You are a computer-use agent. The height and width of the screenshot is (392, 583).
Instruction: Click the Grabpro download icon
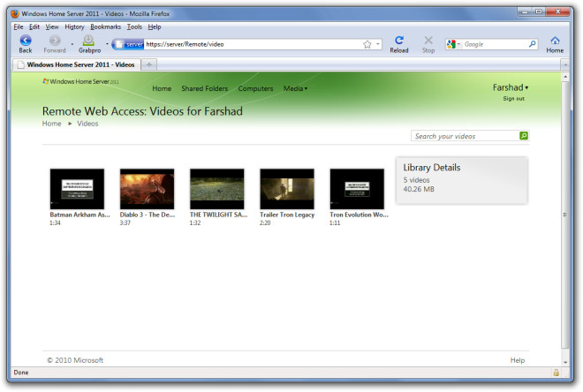(x=88, y=40)
